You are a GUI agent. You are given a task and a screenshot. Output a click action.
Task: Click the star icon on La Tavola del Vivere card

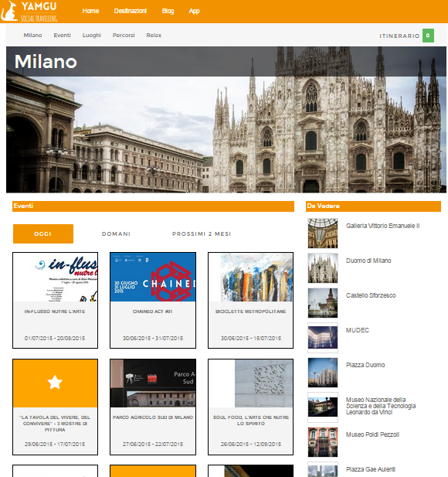[x=55, y=383]
